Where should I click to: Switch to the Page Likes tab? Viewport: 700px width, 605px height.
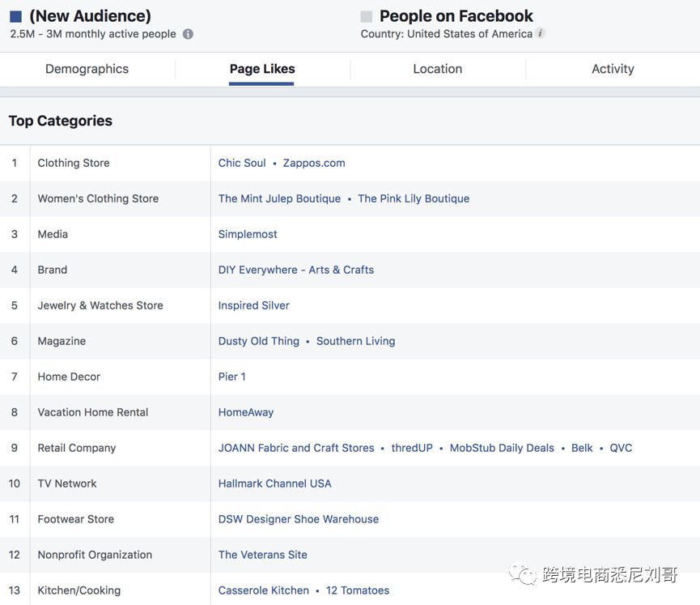point(261,69)
